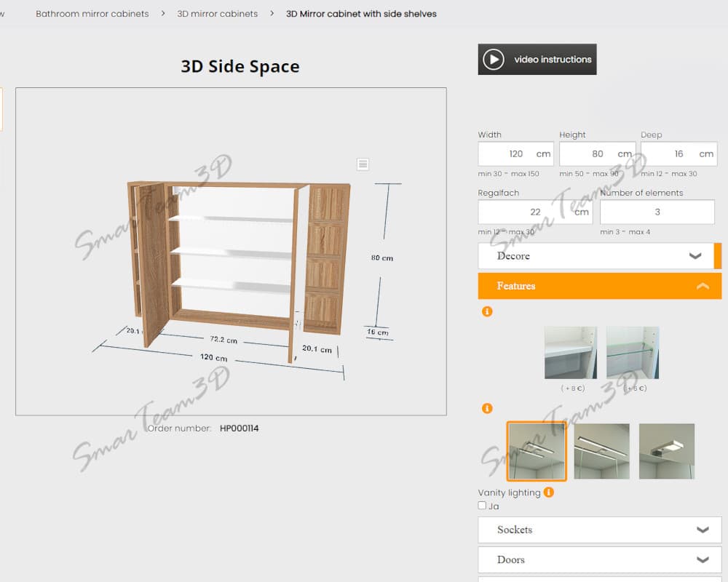Screen dimensions: 728x582
Task: Choose the middle long-bar light thumbnail
Action: (x=601, y=452)
